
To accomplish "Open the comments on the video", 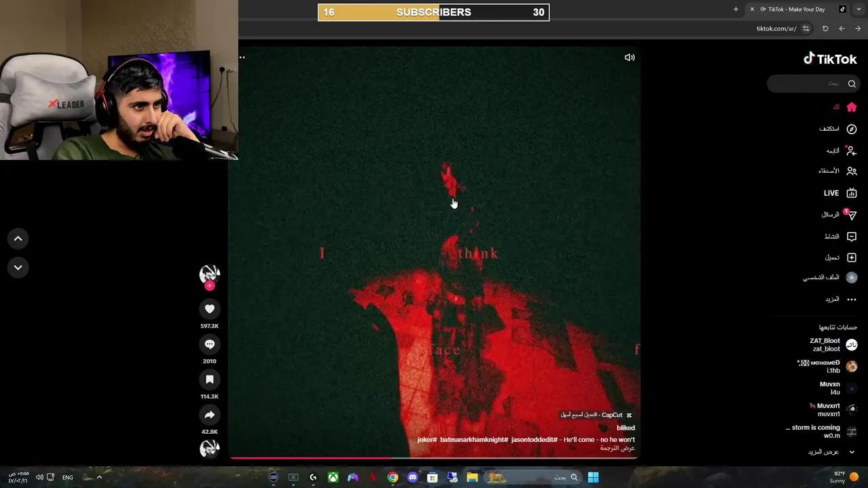I will [x=210, y=344].
